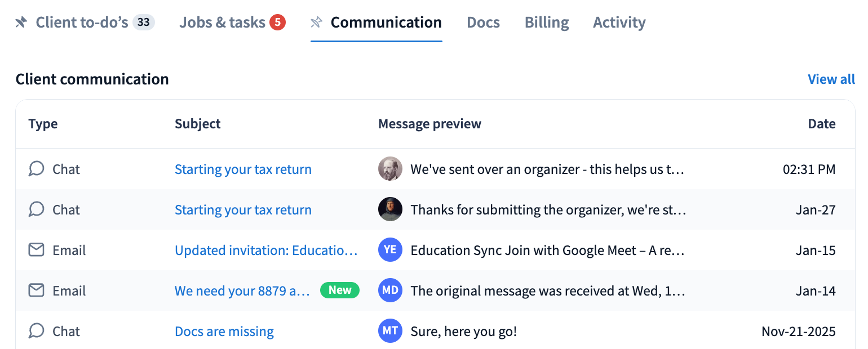This screenshot has height=349, width=868.
Task: Click the pin icon beside Client to-do's
Action: [x=21, y=23]
